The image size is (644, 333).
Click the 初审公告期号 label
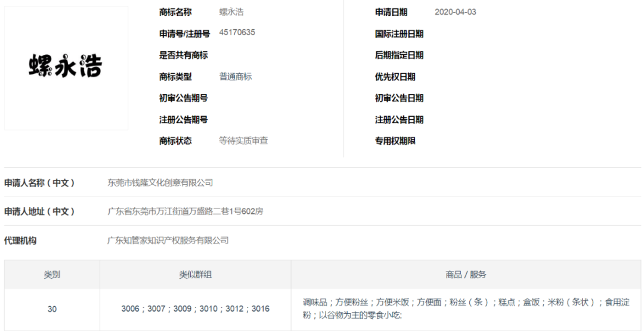[184, 98]
